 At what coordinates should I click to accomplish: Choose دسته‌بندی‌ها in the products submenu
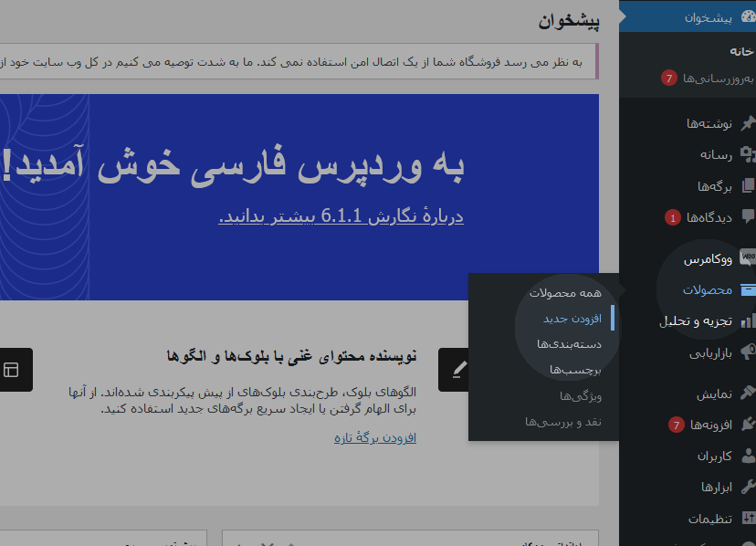click(x=569, y=344)
